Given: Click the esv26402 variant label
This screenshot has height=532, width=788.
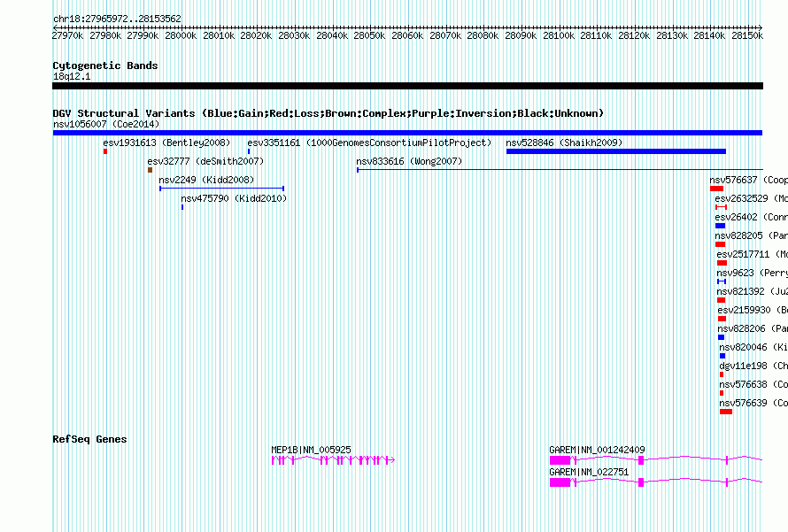Looking at the screenshot, I should [752, 217].
